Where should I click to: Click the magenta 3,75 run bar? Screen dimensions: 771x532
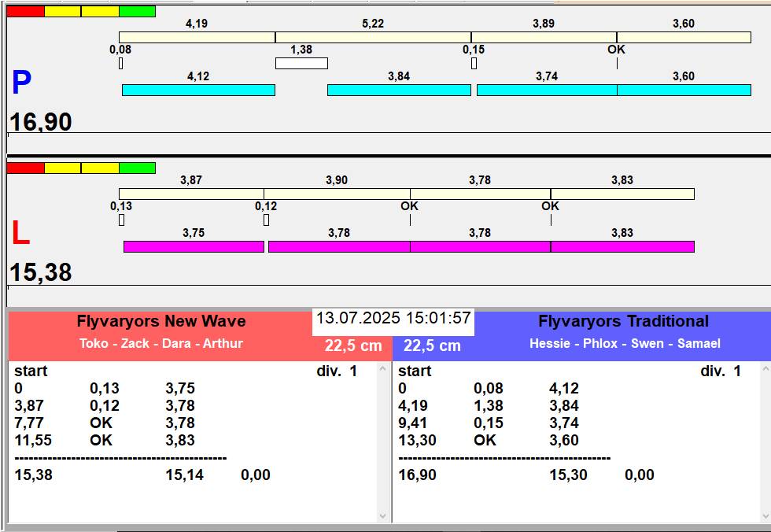[x=194, y=247]
